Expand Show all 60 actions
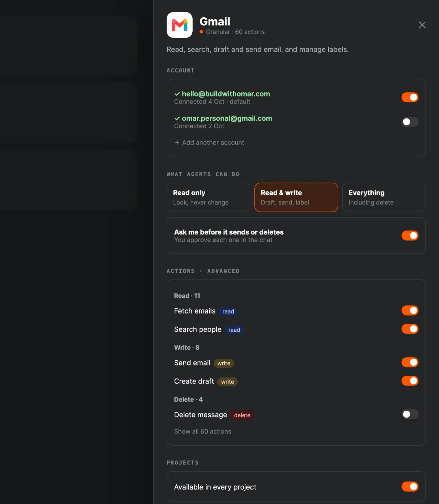 pos(202,431)
